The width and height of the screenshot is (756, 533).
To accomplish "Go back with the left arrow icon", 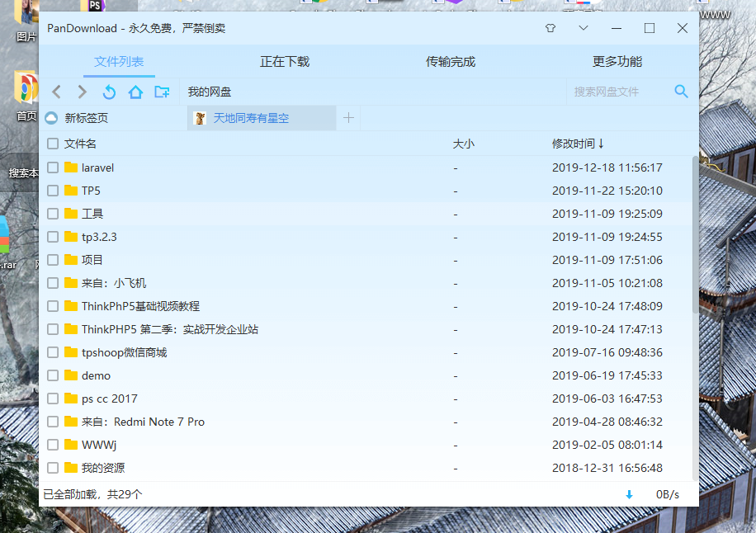I will (x=56, y=92).
